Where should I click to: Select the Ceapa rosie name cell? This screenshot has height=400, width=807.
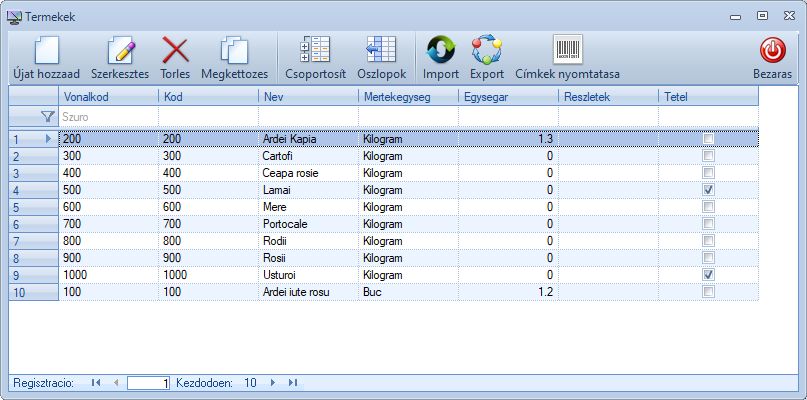pyautogui.click(x=308, y=172)
